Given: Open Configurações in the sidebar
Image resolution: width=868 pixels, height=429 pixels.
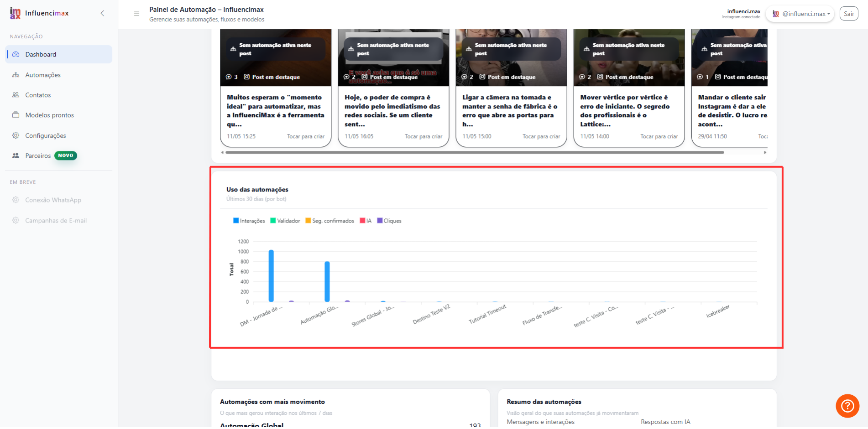Looking at the screenshot, I should [x=46, y=135].
